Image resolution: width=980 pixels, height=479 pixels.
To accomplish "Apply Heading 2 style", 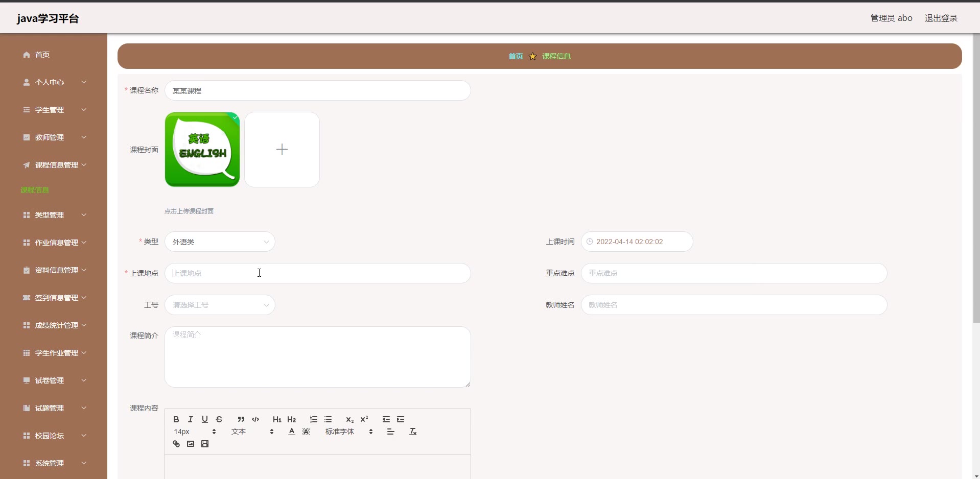I will tap(292, 419).
